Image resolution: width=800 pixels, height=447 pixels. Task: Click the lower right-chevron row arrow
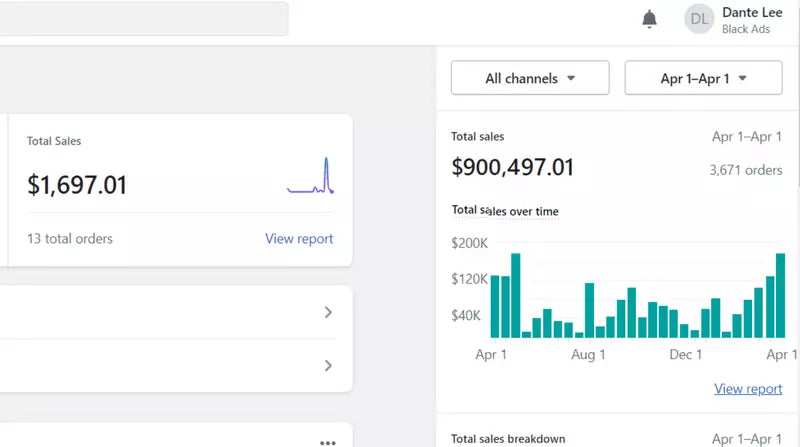point(328,366)
